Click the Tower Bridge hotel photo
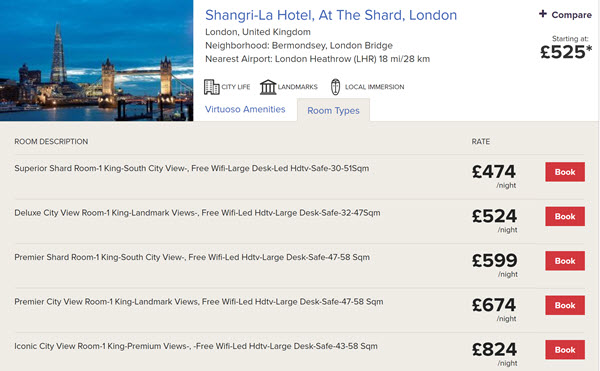Screen dimensions: 600x371 click(x=96, y=60)
